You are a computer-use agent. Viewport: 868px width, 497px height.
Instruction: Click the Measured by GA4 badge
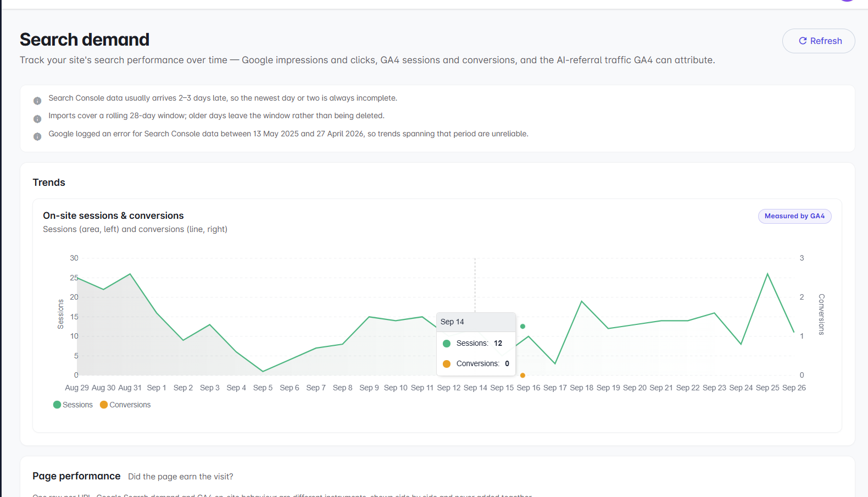tap(794, 216)
